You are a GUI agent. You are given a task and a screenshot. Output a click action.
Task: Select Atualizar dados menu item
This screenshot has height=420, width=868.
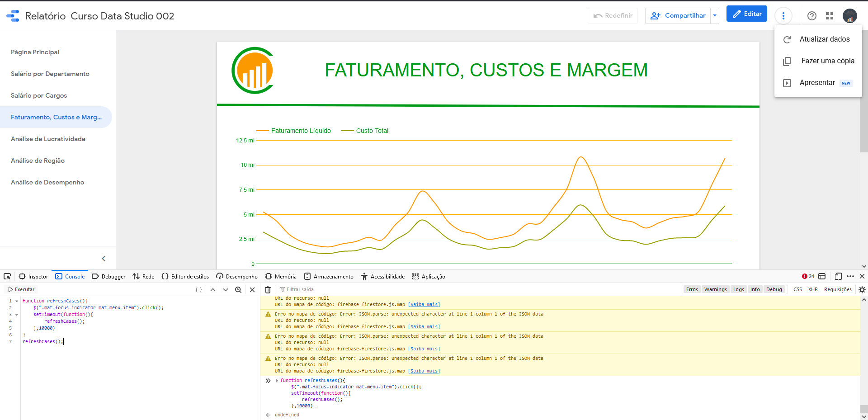[818, 39]
